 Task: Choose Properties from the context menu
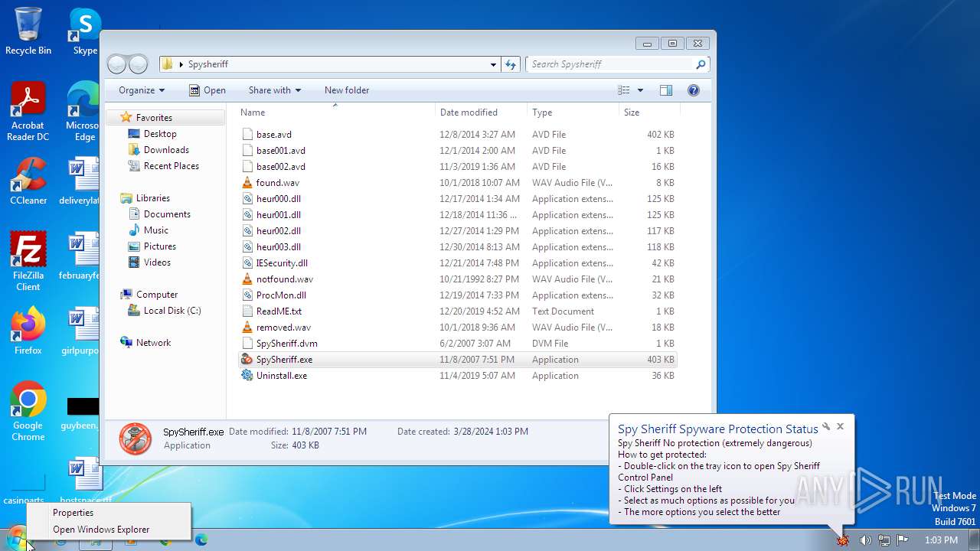pos(108,513)
